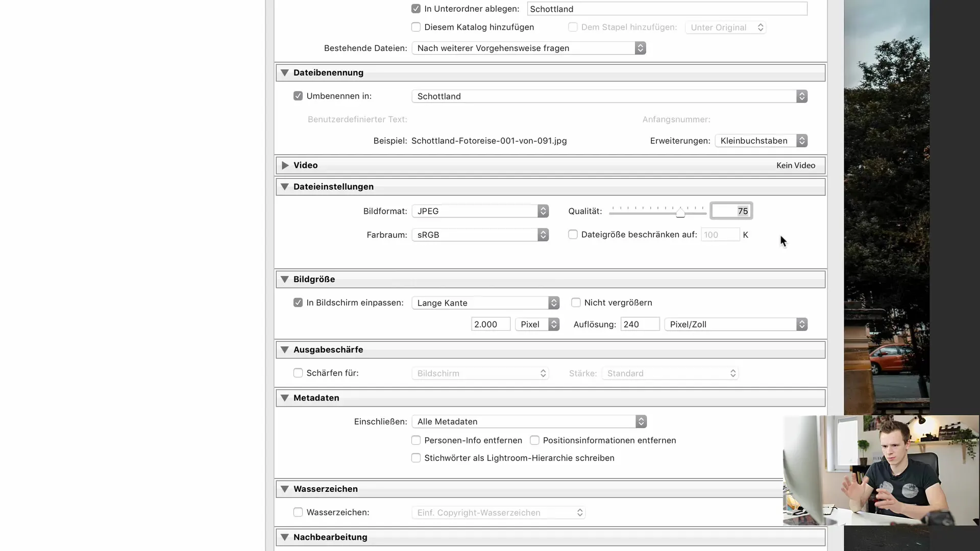
Task: Enable Stichwörter als Lightroom-Hierarchie schreiben
Action: coord(416,458)
